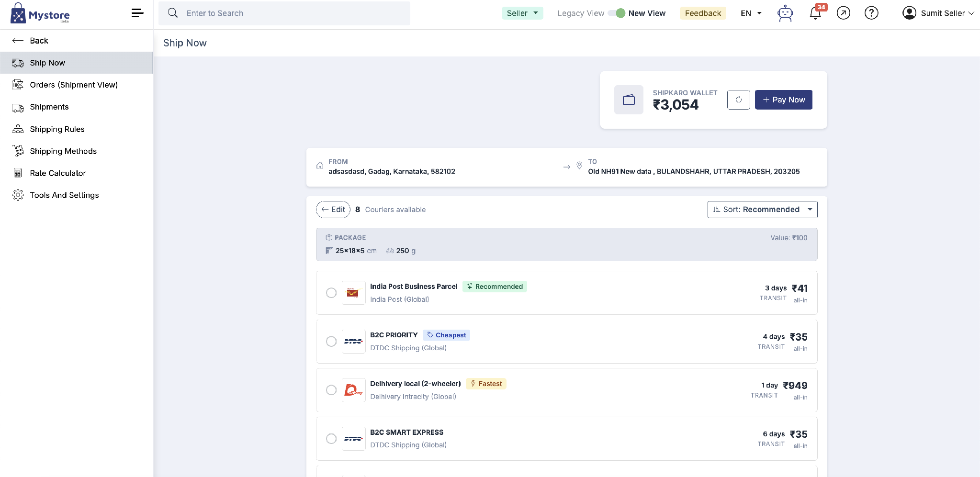Open the Seller role dropdown
Image resolution: width=980 pixels, height=477 pixels.
522,13
